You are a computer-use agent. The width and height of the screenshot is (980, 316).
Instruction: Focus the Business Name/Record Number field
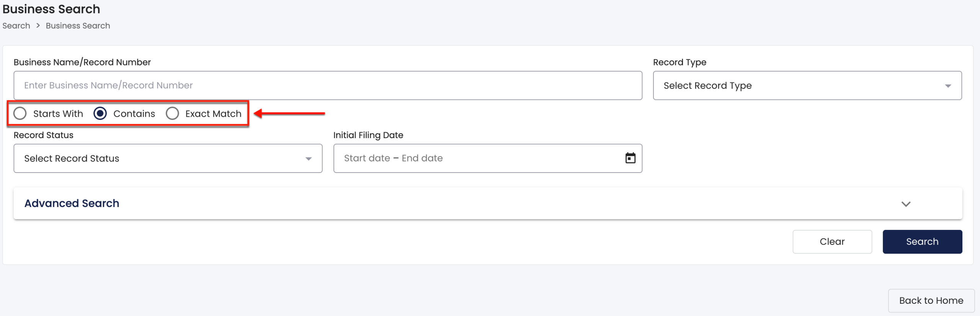(x=328, y=85)
